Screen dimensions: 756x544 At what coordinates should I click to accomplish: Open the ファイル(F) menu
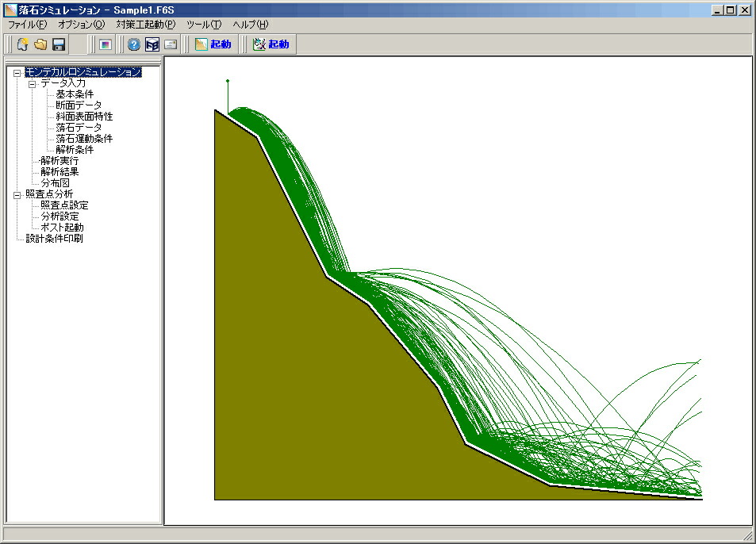click(28, 24)
